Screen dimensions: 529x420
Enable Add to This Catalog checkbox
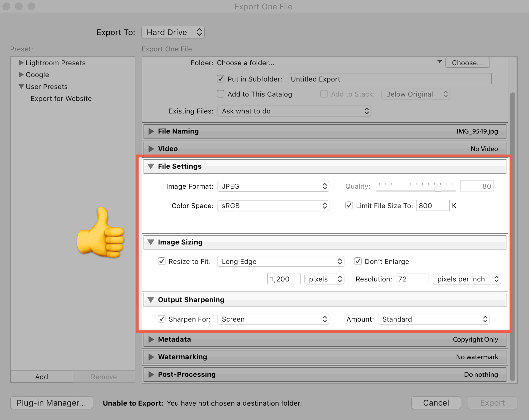(x=221, y=94)
